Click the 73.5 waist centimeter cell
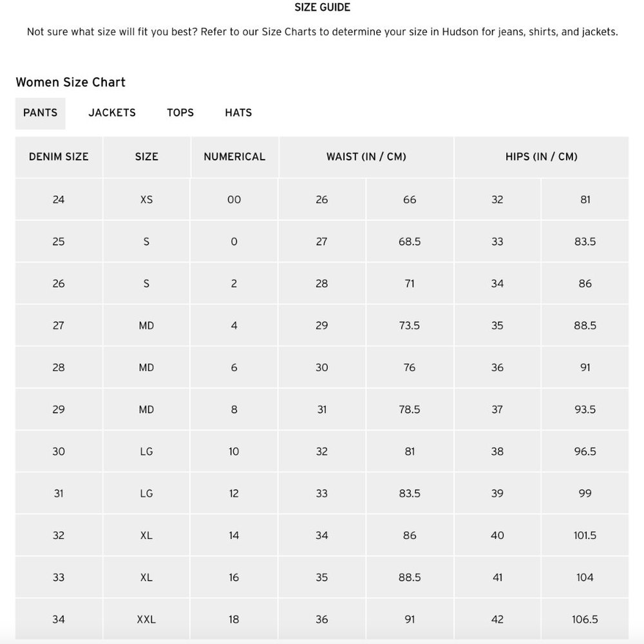Screen dimensions: 644x644 point(410,326)
